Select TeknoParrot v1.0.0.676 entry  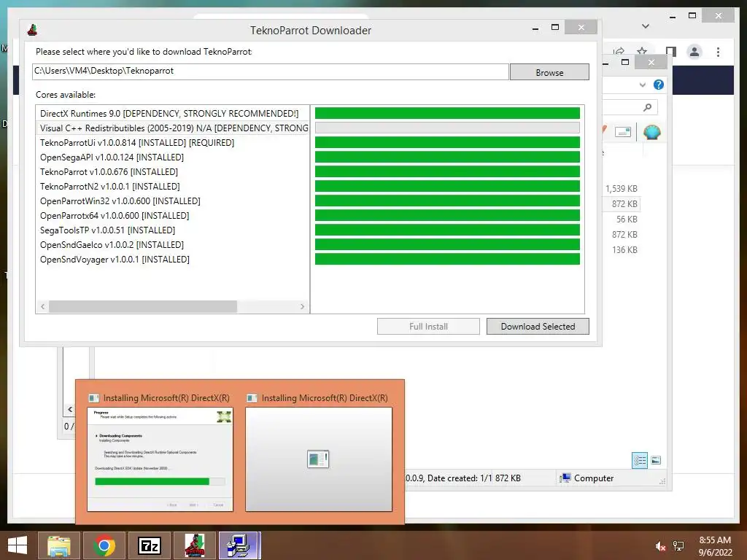pos(172,172)
